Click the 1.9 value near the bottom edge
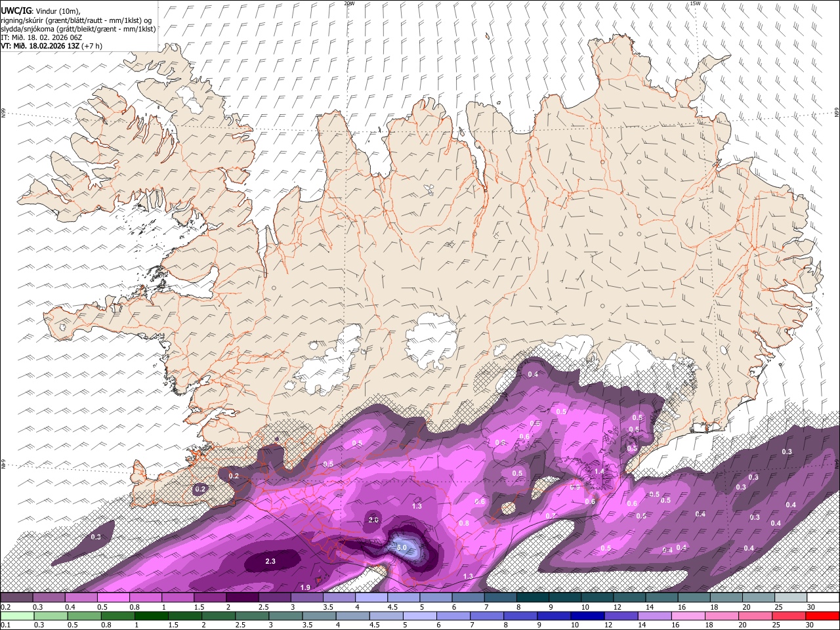 (x=305, y=587)
